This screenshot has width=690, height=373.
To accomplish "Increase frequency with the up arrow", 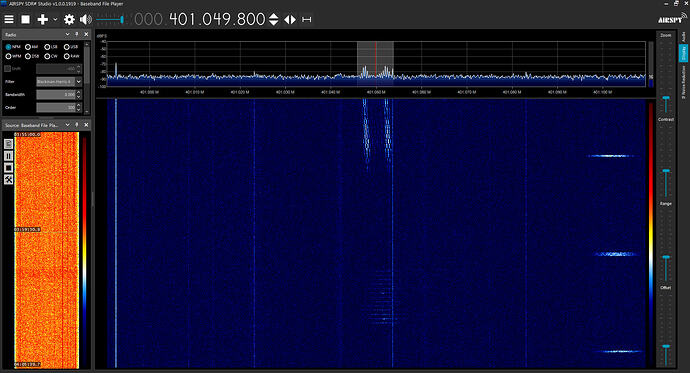I will tap(273, 16).
